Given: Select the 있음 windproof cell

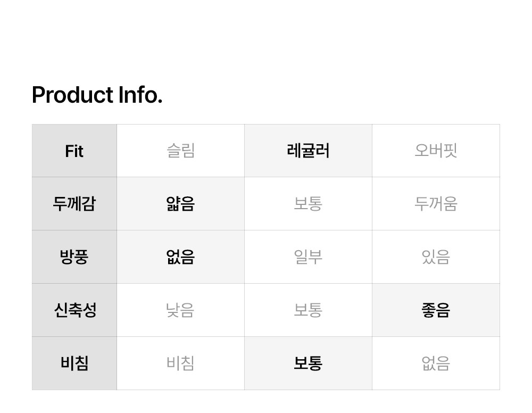Looking at the screenshot, I should 436,257.
